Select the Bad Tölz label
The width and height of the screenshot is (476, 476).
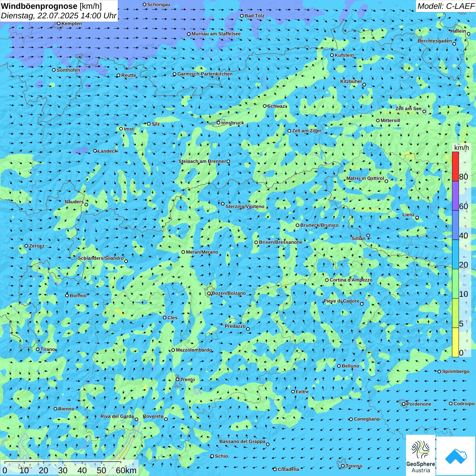pos(254,16)
